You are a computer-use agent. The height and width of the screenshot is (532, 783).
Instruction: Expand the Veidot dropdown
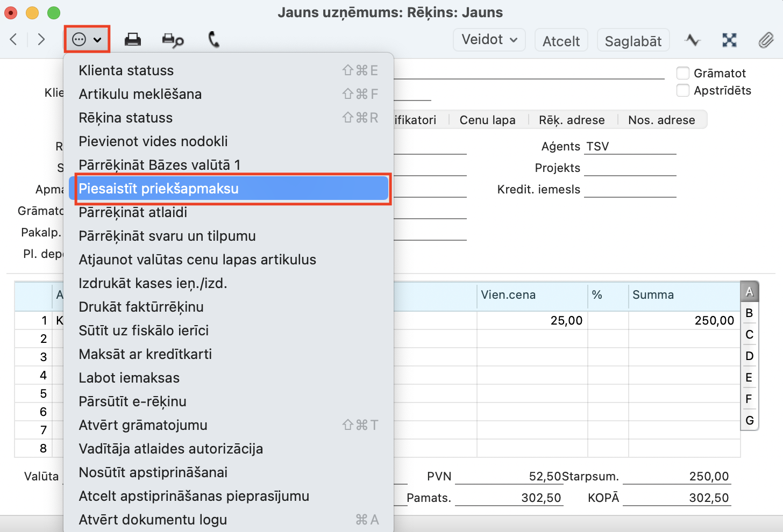(x=489, y=40)
